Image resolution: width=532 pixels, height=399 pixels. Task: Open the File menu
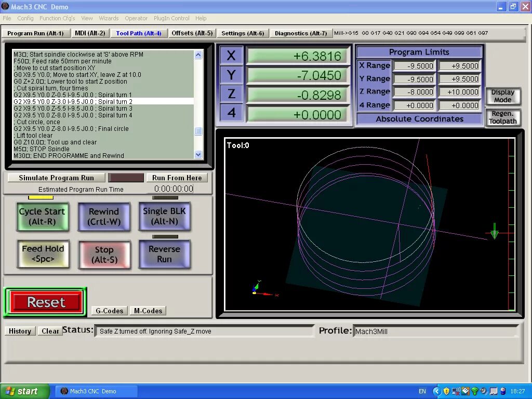7,18
